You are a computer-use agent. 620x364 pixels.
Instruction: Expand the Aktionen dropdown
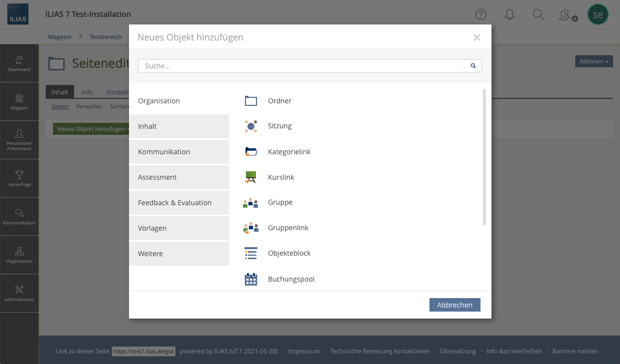593,61
